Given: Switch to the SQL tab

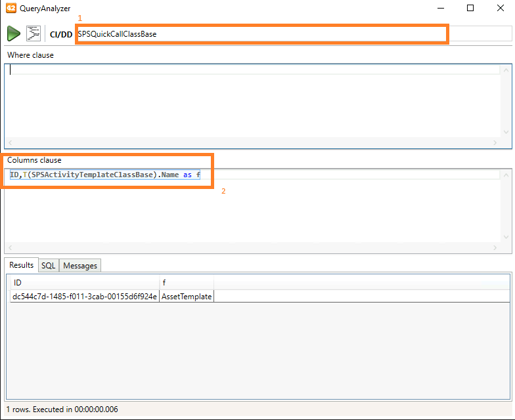Looking at the screenshot, I should tap(48, 265).
